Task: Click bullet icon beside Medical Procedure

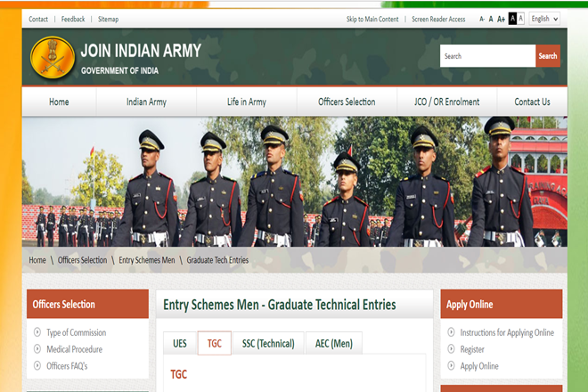Action: tap(37, 349)
